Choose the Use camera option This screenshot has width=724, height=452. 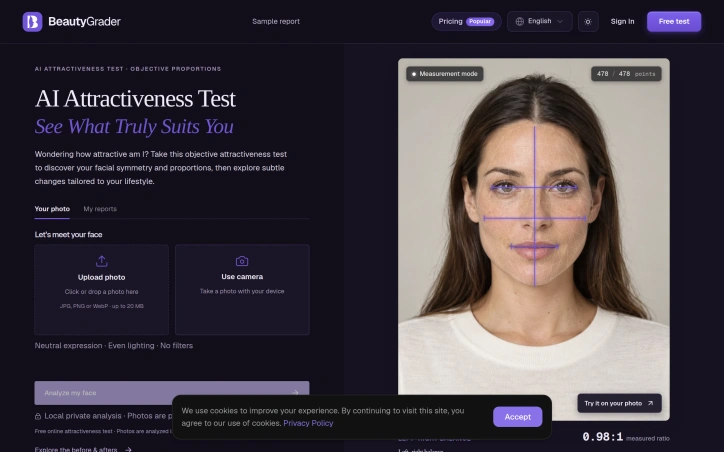click(242, 289)
